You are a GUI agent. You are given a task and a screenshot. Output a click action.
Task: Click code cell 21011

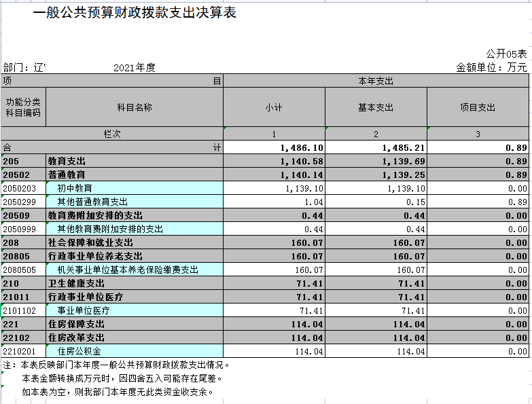pos(23,297)
